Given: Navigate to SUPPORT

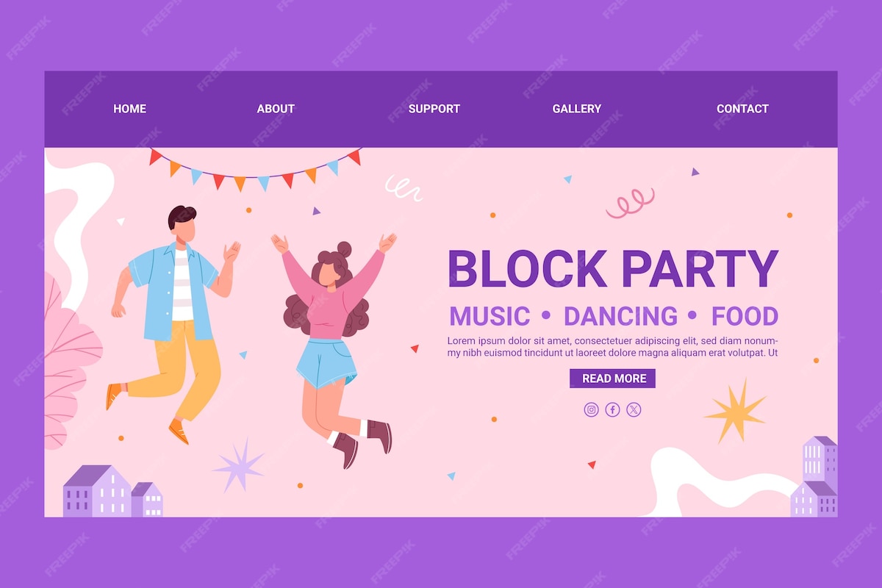Looking at the screenshot, I should coord(434,109).
